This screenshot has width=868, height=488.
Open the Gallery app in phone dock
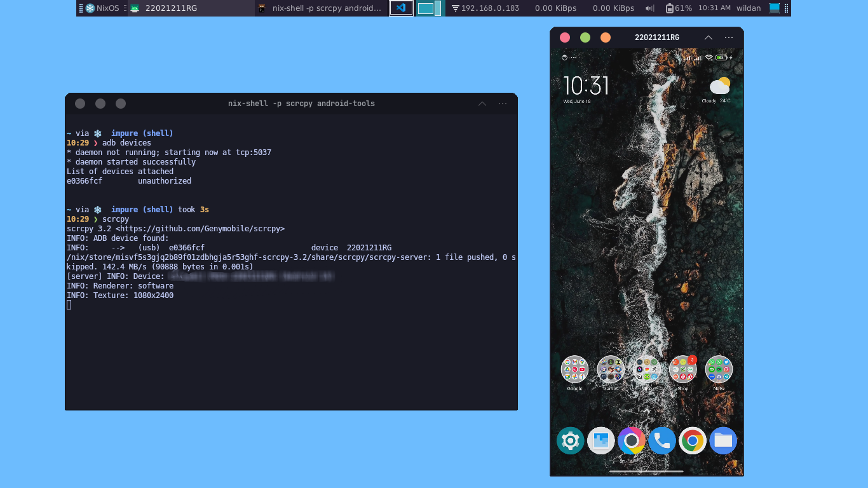(x=600, y=440)
